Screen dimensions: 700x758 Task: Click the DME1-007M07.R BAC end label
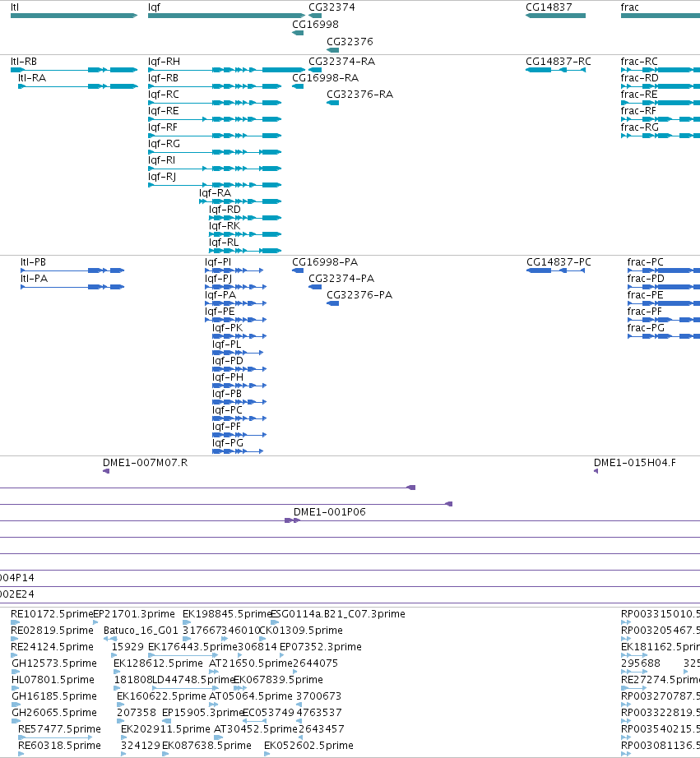point(145,463)
